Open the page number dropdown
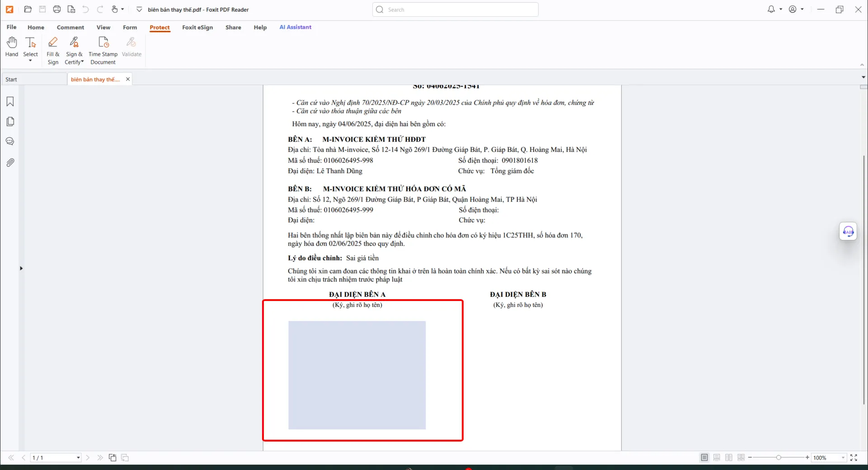 pyautogui.click(x=78, y=458)
